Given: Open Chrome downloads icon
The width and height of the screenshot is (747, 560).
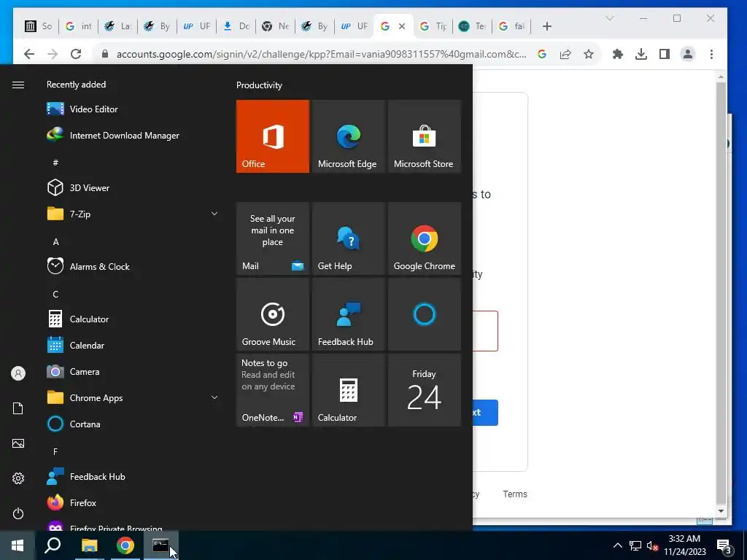Looking at the screenshot, I should pos(641,54).
